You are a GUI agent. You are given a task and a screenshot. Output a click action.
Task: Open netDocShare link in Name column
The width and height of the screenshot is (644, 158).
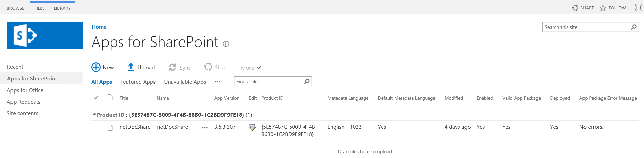click(x=172, y=127)
